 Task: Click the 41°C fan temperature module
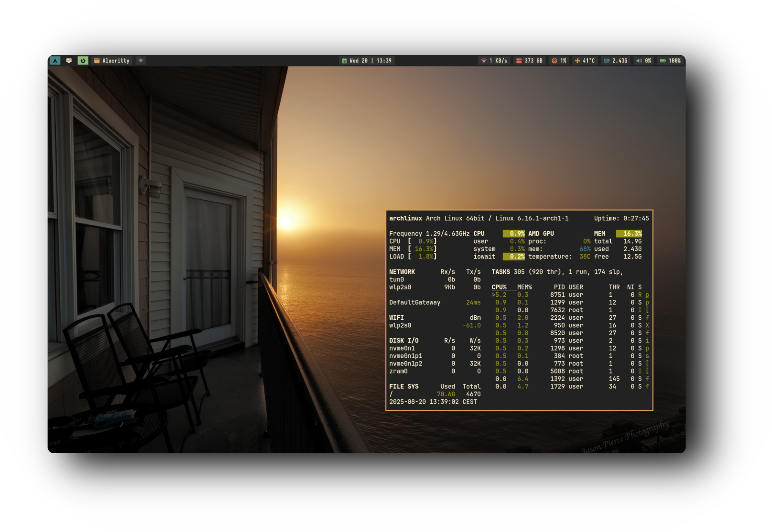[x=585, y=61]
